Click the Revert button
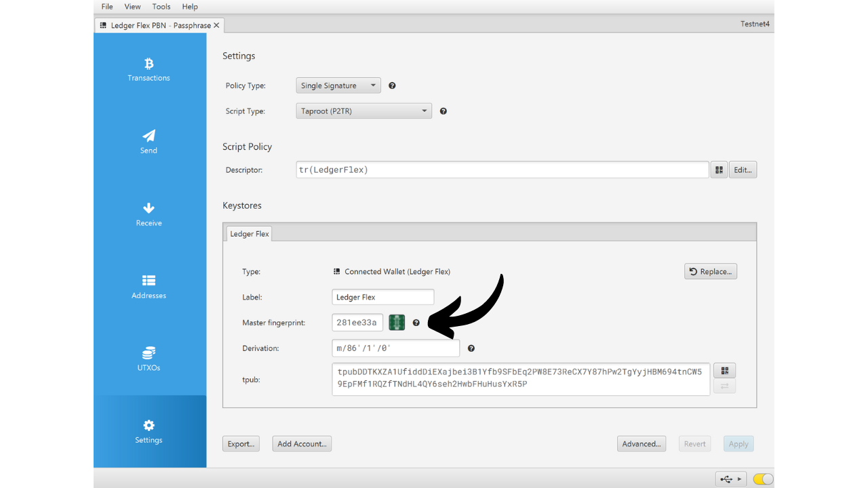Image resolution: width=868 pixels, height=488 pixels. pos(695,444)
